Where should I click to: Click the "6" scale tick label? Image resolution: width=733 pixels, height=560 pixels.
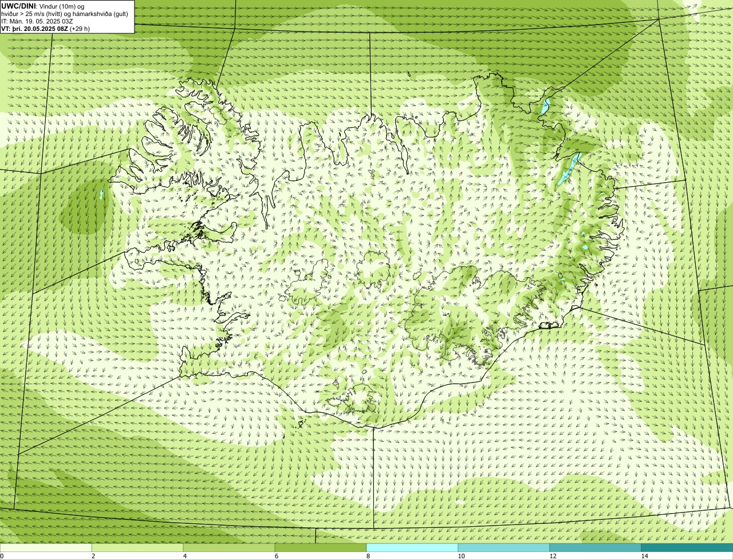pyautogui.click(x=276, y=556)
